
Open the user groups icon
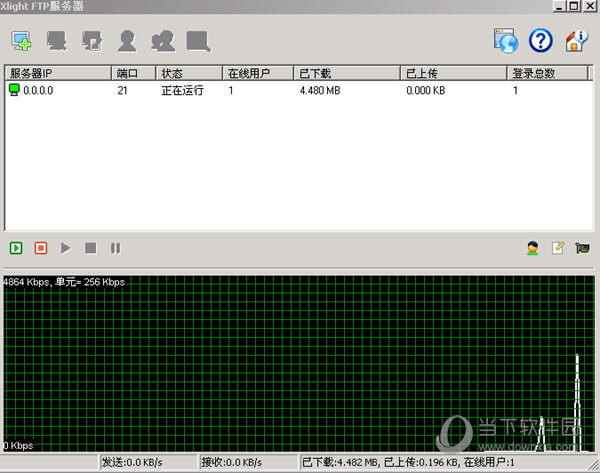pyautogui.click(x=163, y=41)
